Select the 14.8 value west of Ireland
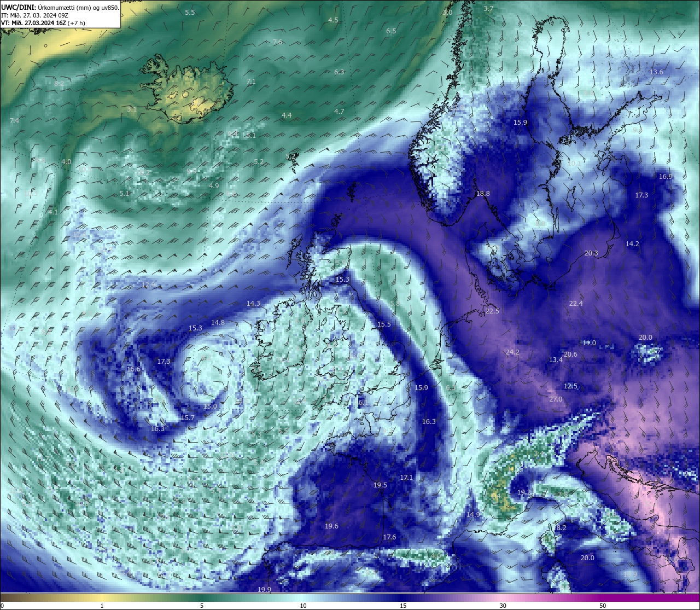The image size is (700, 610). [218, 323]
